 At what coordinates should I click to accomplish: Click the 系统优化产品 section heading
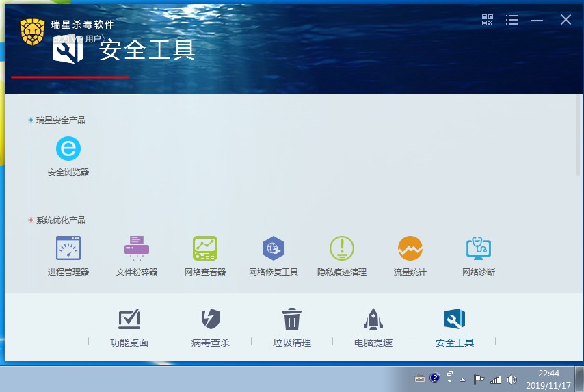pyautogui.click(x=61, y=220)
